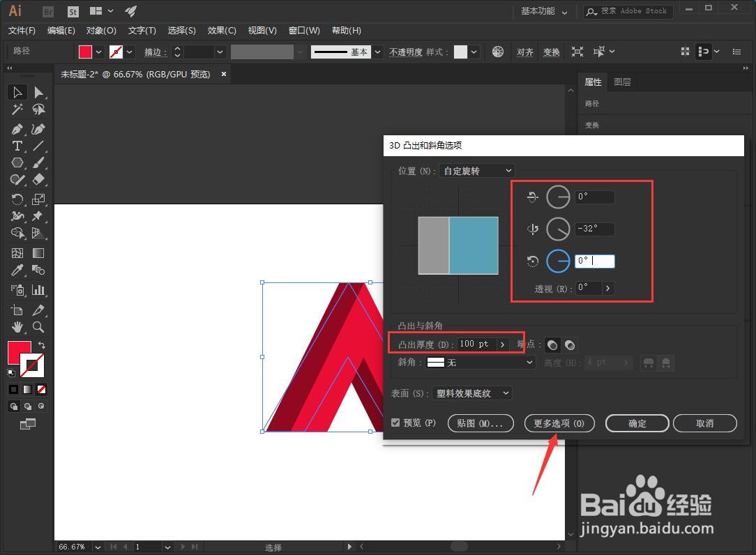
Task: Select the Polygon shape tool
Action: point(17,163)
